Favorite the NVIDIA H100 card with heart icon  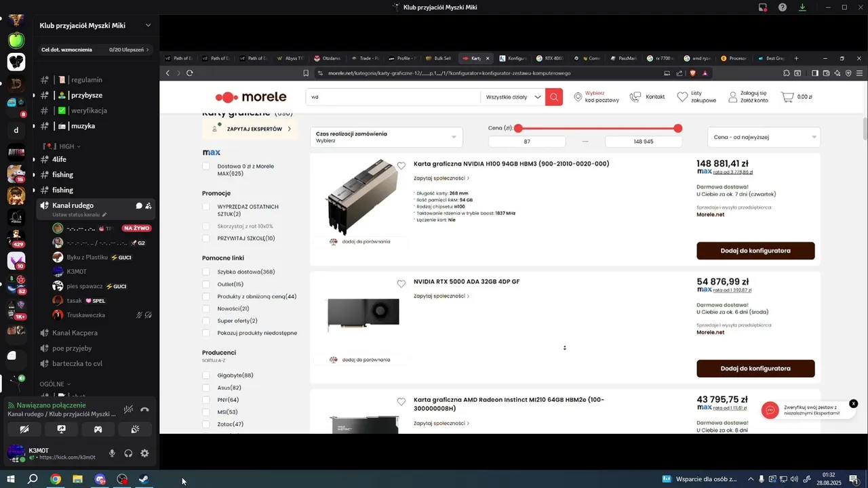click(x=401, y=165)
